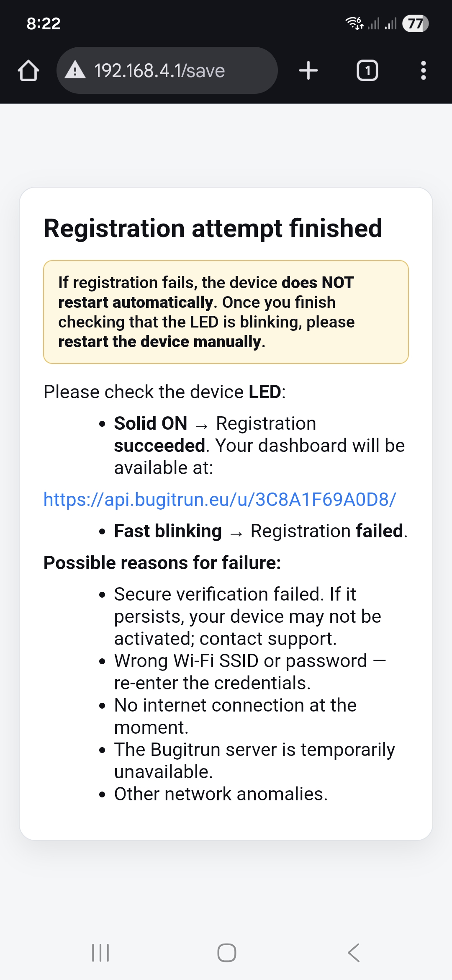Tap the not-secure warning triangle icon
The width and height of the screenshot is (452, 980).
[75, 70]
